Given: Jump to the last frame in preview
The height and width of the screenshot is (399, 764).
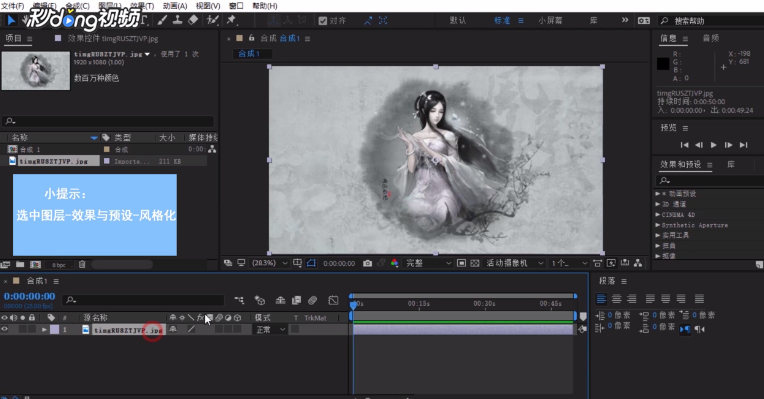Looking at the screenshot, I should coord(743,145).
